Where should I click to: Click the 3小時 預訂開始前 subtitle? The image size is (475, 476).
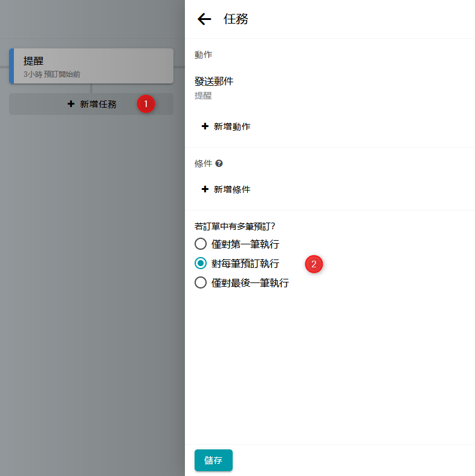pyautogui.click(x=52, y=74)
